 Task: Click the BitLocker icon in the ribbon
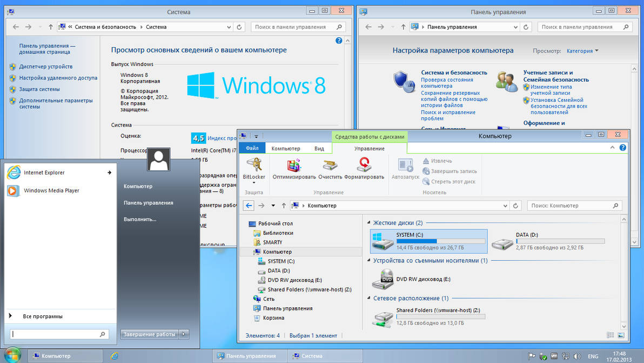(x=254, y=165)
